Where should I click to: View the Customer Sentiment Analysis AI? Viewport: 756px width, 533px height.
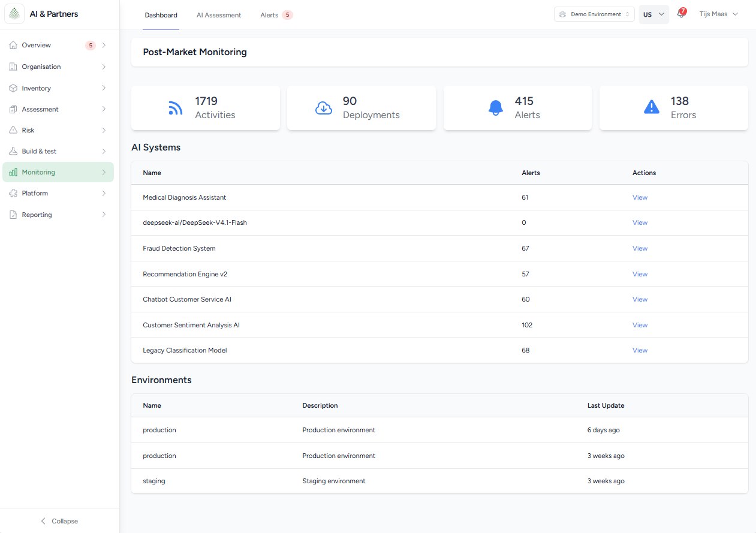[640, 325]
